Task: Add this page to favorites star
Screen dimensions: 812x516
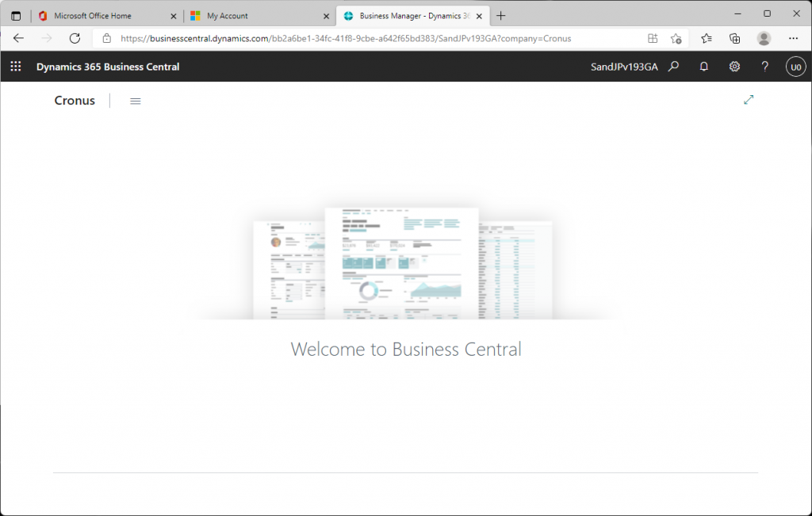Action: pos(676,38)
